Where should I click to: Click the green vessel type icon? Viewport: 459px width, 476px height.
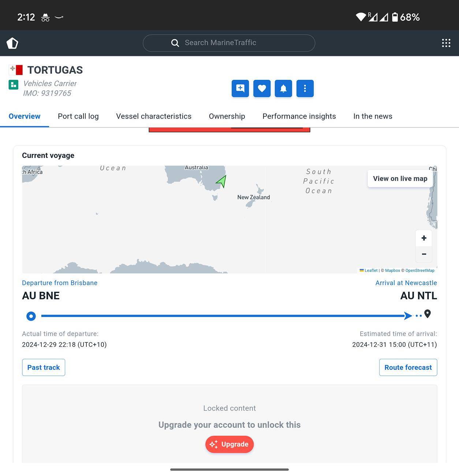pos(14,85)
